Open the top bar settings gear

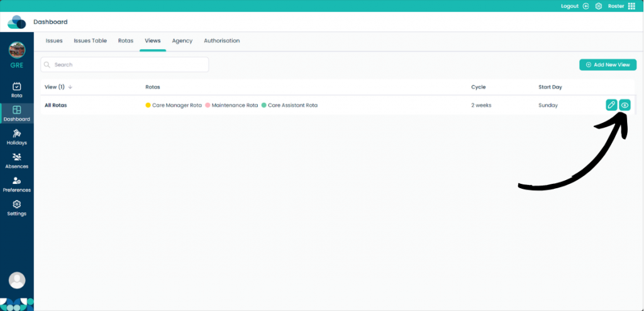coord(599,6)
